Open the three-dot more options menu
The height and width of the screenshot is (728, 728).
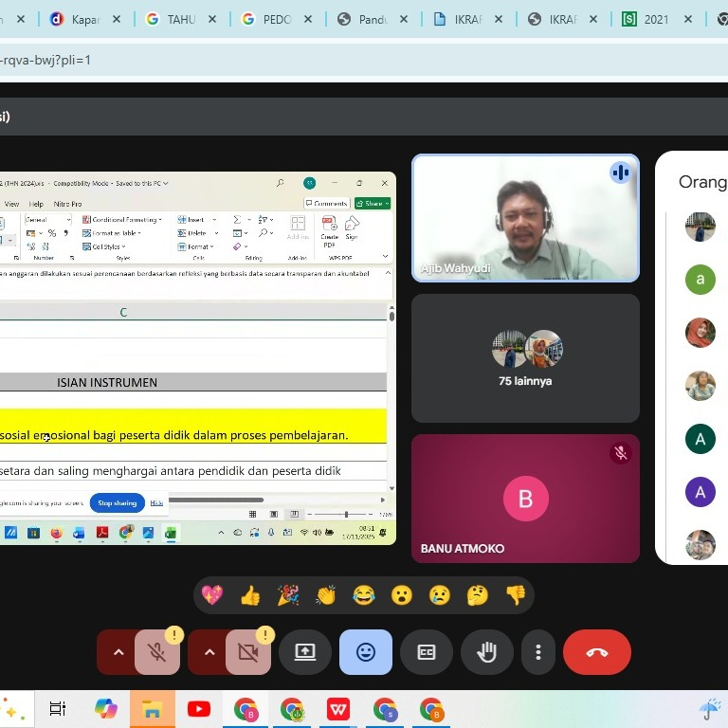(x=538, y=652)
